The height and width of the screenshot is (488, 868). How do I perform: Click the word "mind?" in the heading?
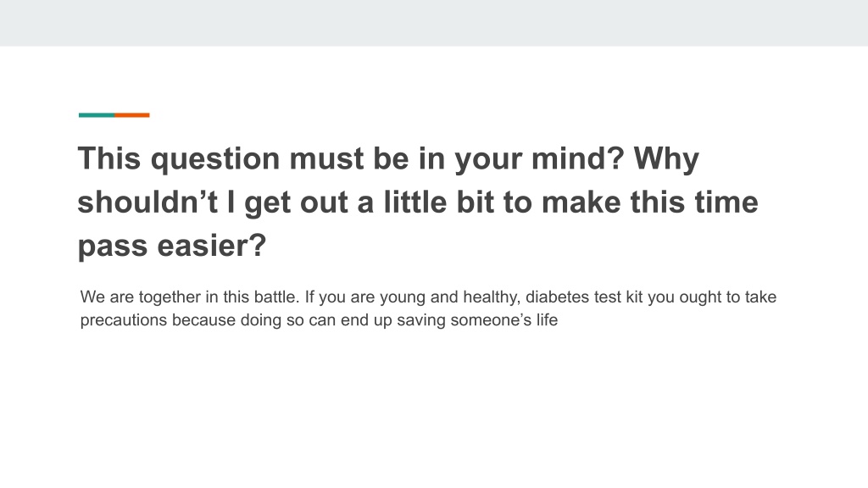[x=578, y=158]
